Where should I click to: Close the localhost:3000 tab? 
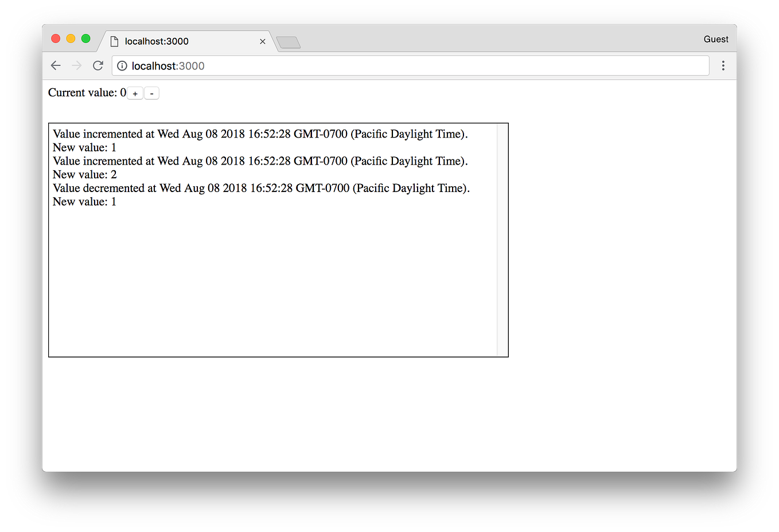[x=263, y=41]
